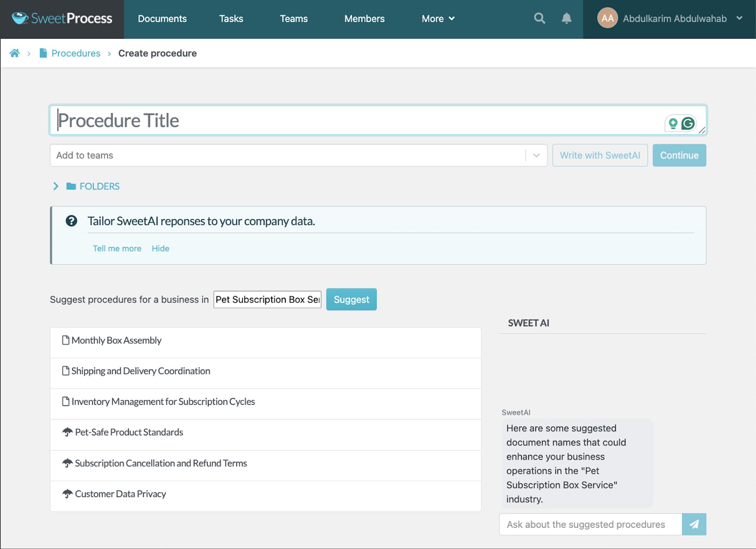Select Subscription Cancellation and Refund Terms
Image resolution: width=756 pixels, height=549 pixels.
click(x=265, y=466)
